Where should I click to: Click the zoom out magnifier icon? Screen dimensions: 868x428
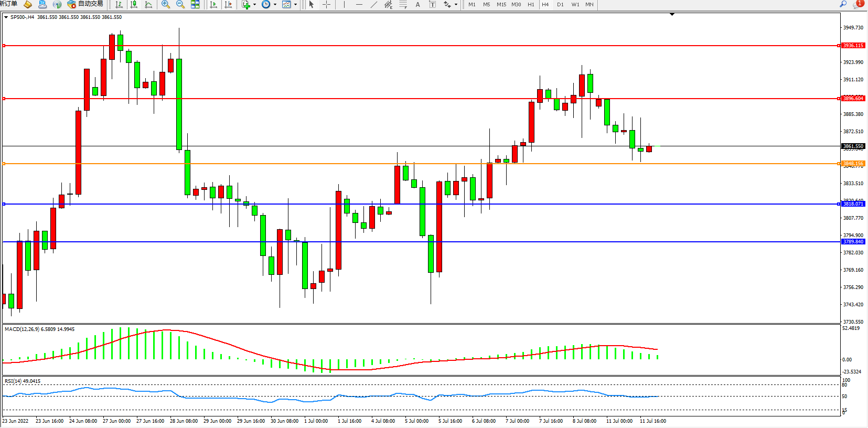coord(180,5)
